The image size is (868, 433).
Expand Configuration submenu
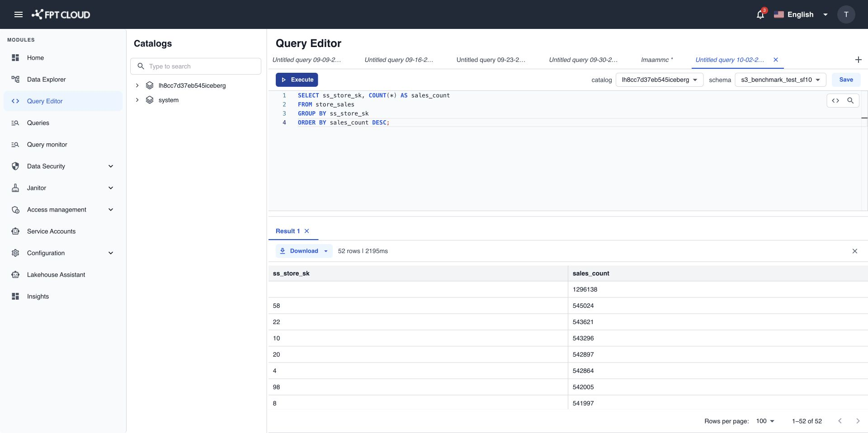point(111,253)
